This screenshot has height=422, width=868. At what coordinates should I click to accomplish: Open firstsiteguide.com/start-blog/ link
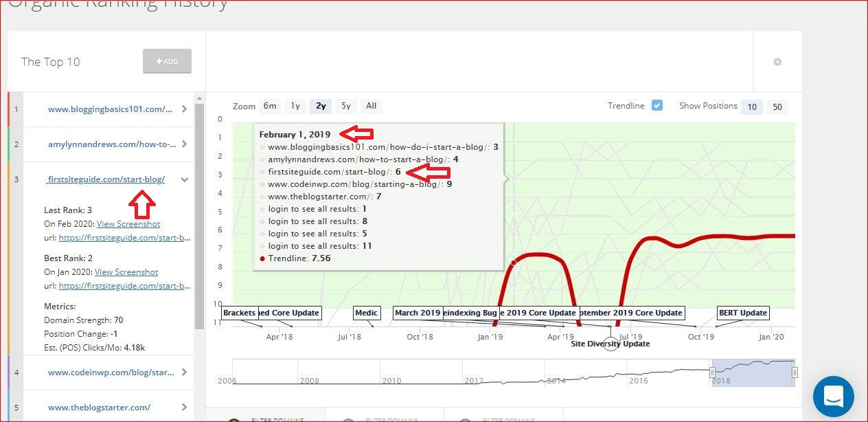[106, 179]
